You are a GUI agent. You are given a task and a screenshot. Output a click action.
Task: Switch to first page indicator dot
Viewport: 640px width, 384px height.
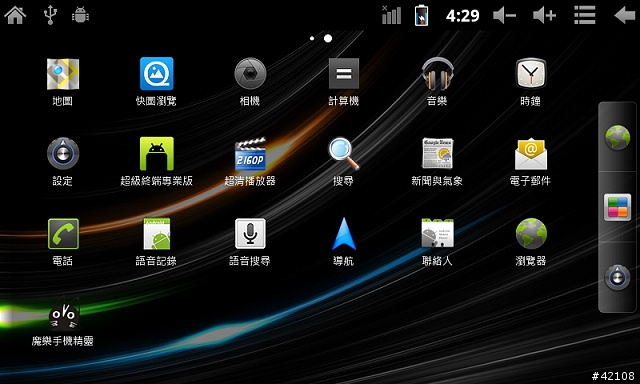pyautogui.click(x=312, y=38)
